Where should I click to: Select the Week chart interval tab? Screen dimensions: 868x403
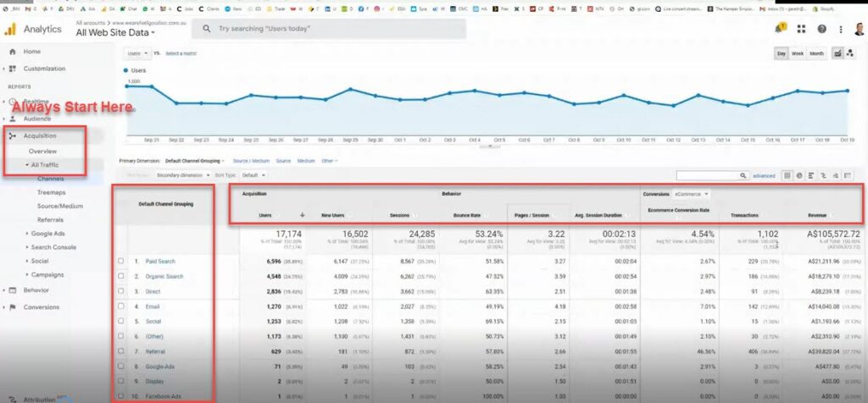[797, 53]
